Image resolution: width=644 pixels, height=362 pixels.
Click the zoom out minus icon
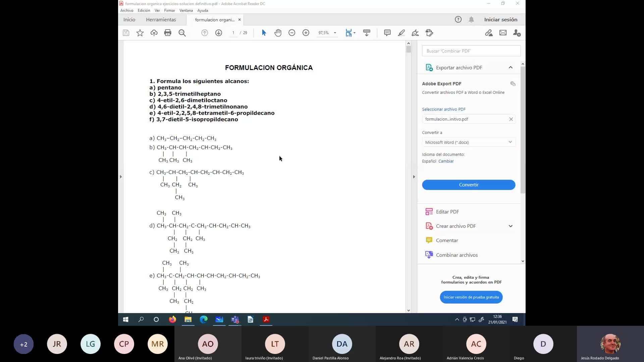292,33
